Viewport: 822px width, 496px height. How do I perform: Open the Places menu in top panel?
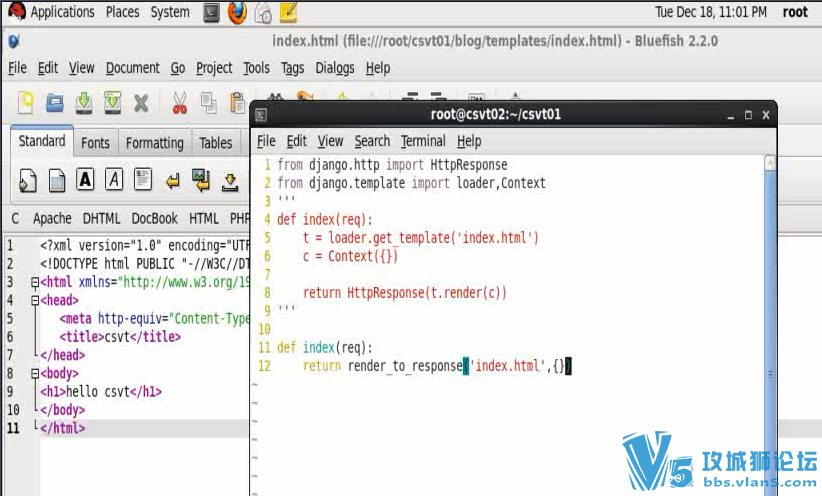tap(122, 12)
